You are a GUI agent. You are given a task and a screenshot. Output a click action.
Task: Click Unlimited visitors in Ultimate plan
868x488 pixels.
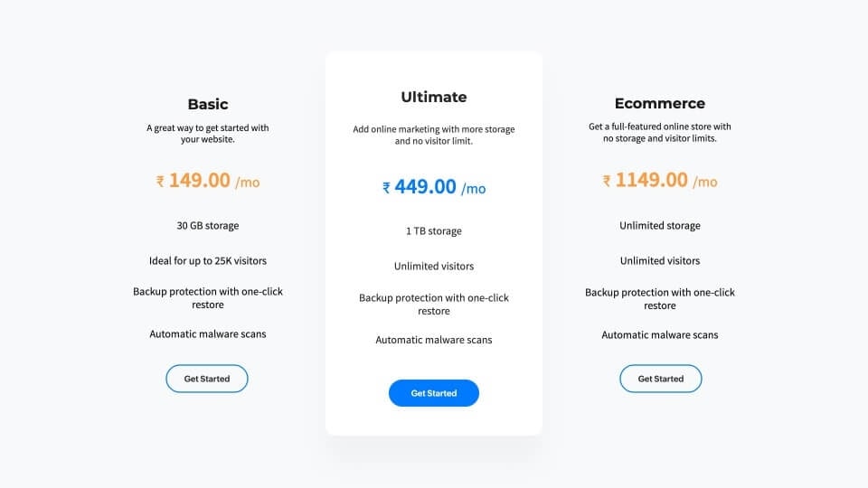tap(433, 266)
